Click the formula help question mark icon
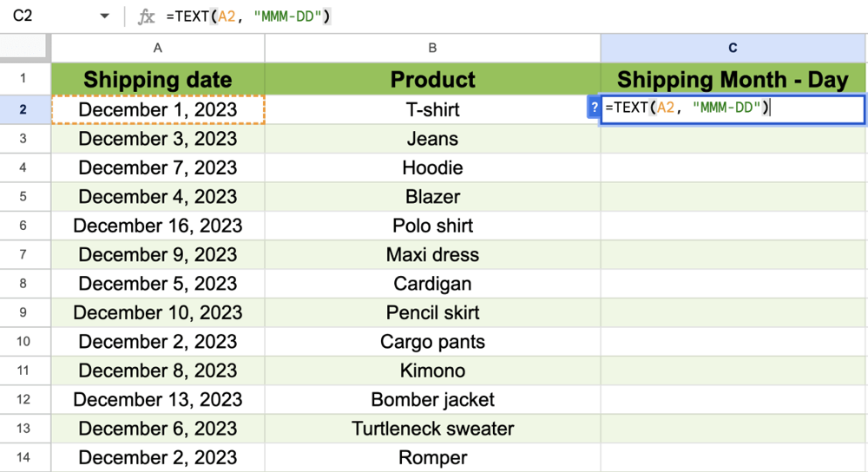The width and height of the screenshot is (868, 472). click(595, 108)
